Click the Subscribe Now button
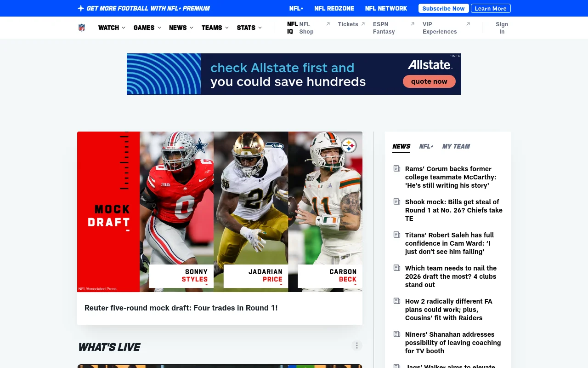This screenshot has width=588, height=368. point(443,8)
